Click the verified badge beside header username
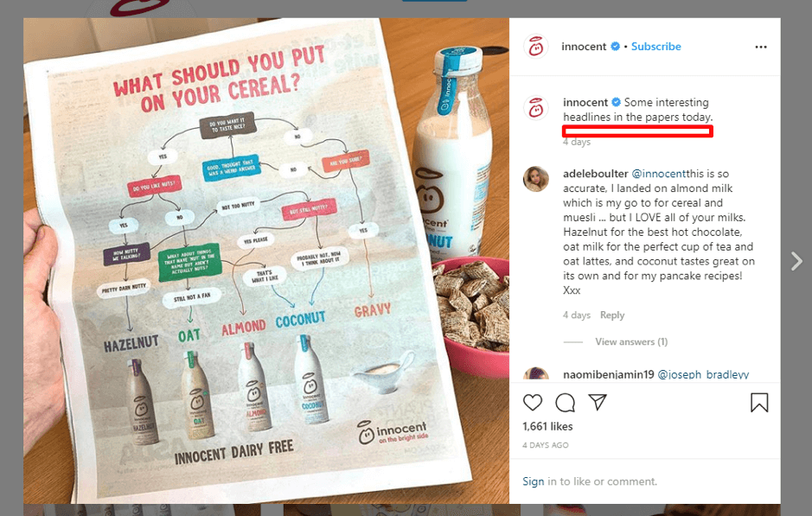This screenshot has width=812, height=516. point(615,47)
